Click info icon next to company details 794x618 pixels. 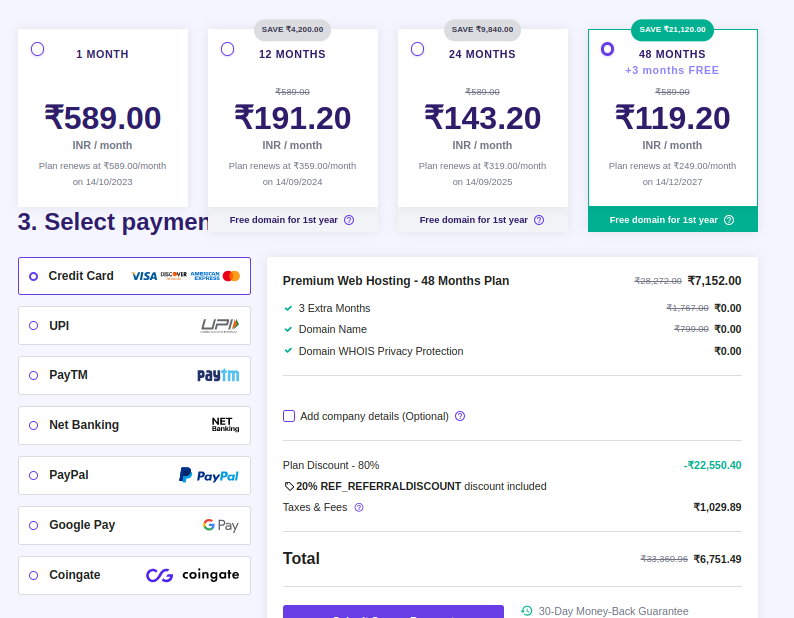pyautogui.click(x=460, y=416)
